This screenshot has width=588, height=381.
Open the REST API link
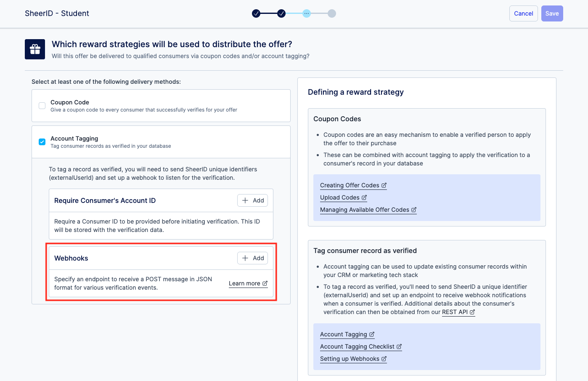pyautogui.click(x=455, y=312)
